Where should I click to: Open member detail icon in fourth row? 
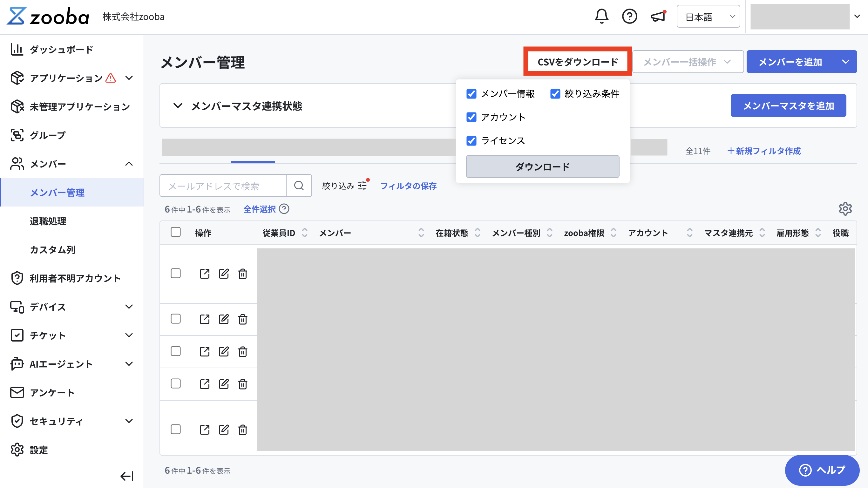205,384
